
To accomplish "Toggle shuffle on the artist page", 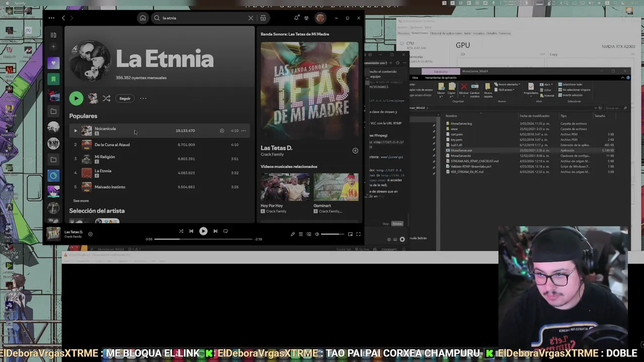I will click(106, 99).
